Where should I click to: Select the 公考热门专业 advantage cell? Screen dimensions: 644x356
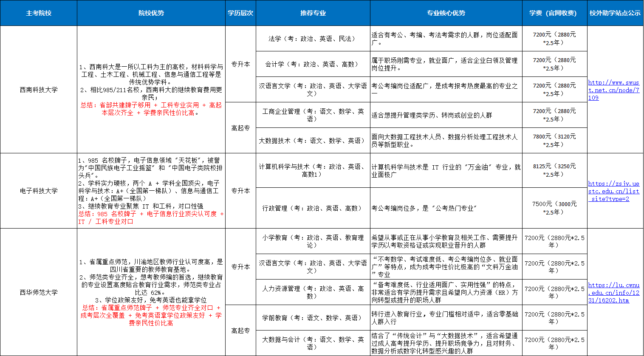pos(446,208)
